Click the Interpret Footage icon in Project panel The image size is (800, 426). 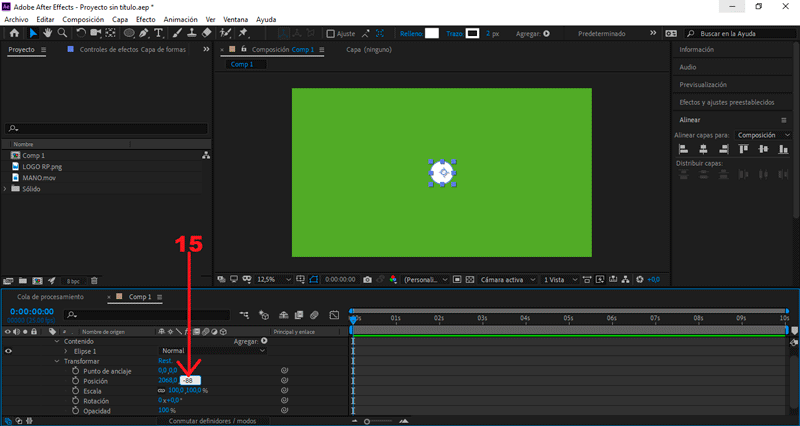[x=8, y=281]
